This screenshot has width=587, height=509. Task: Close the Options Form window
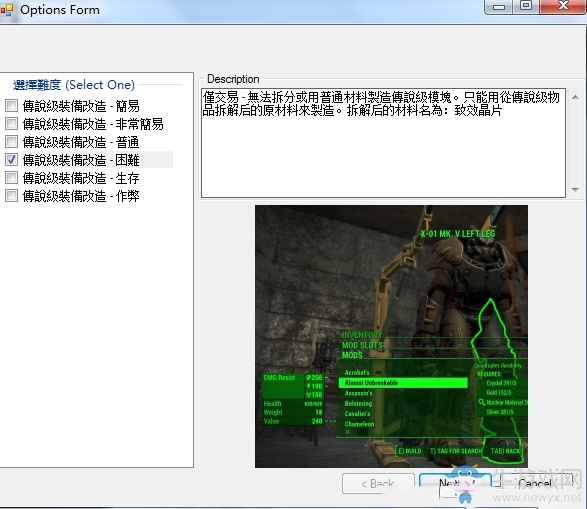[x=563, y=6]
